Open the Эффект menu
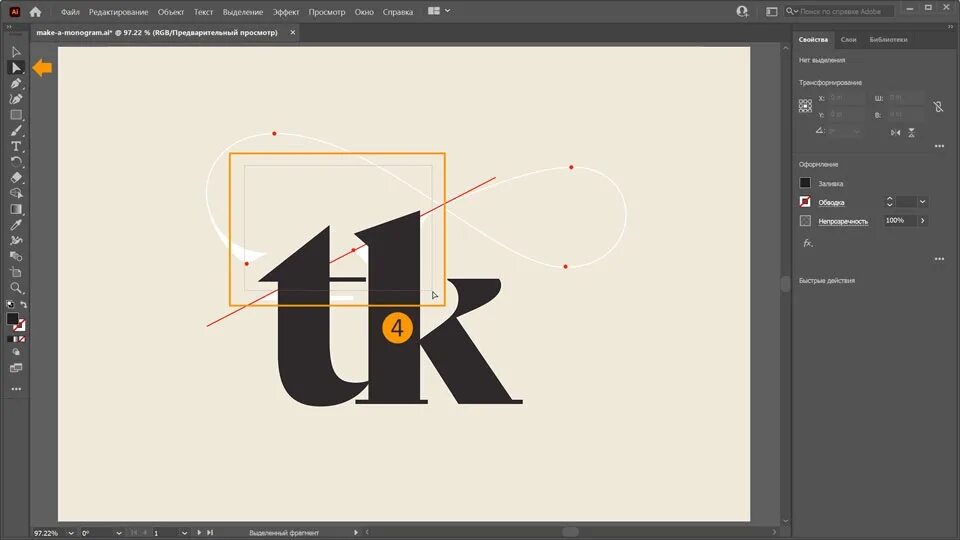 (x=286, y=12)
